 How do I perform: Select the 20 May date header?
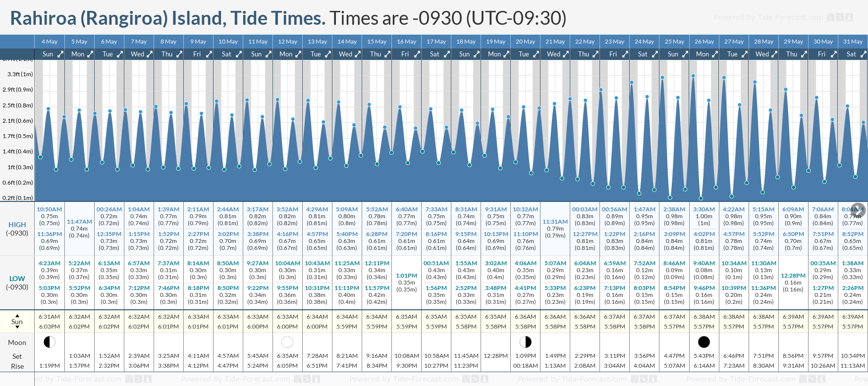(525, 42)
